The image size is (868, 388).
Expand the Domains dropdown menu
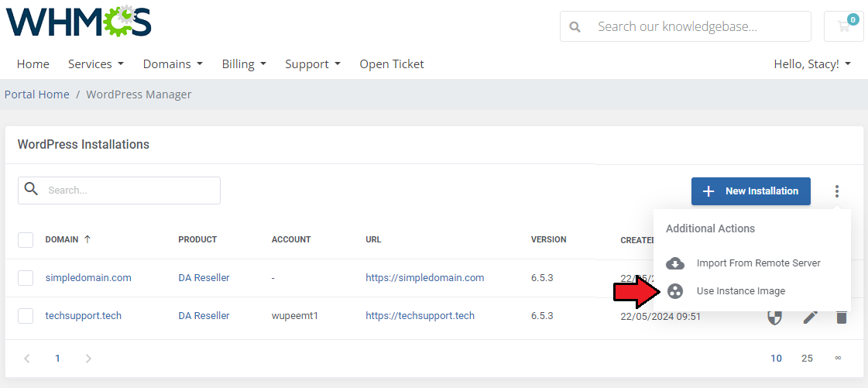[x=173, y=64]
